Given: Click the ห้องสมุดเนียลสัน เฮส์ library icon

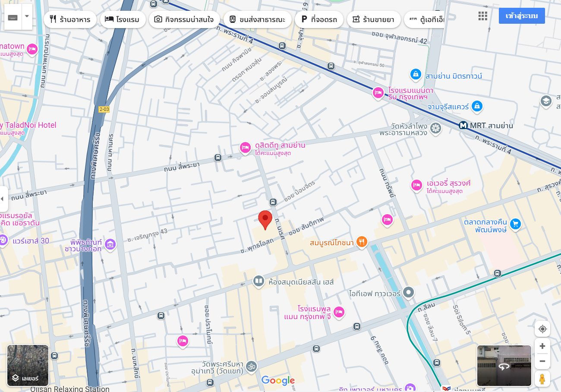Looking at the screenshot, I should click(259, 282).
